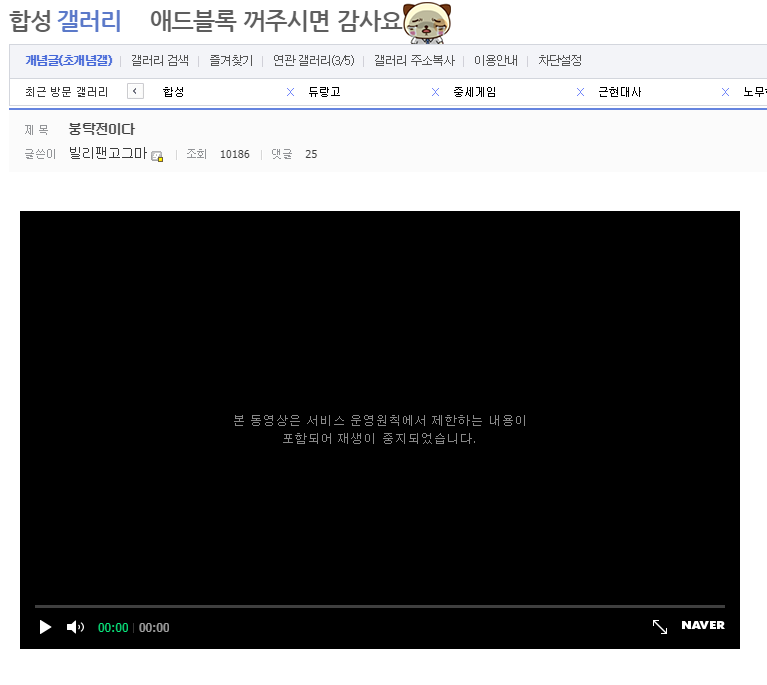Open 차단설정 settings

(560, 60)
